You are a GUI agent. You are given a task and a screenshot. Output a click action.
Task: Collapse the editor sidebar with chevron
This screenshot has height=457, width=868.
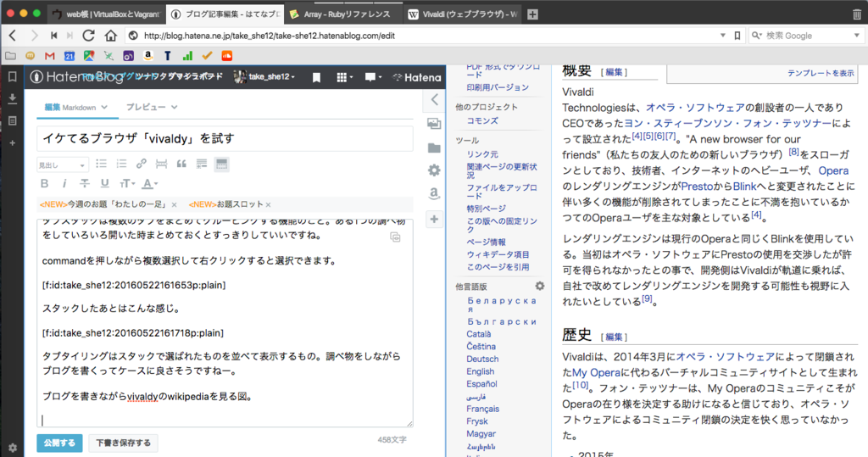tap(434, 100)
